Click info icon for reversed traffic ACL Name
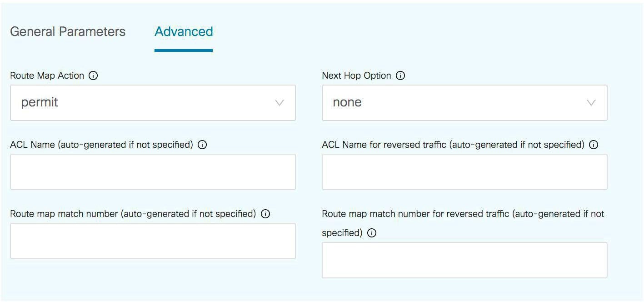 594,145
